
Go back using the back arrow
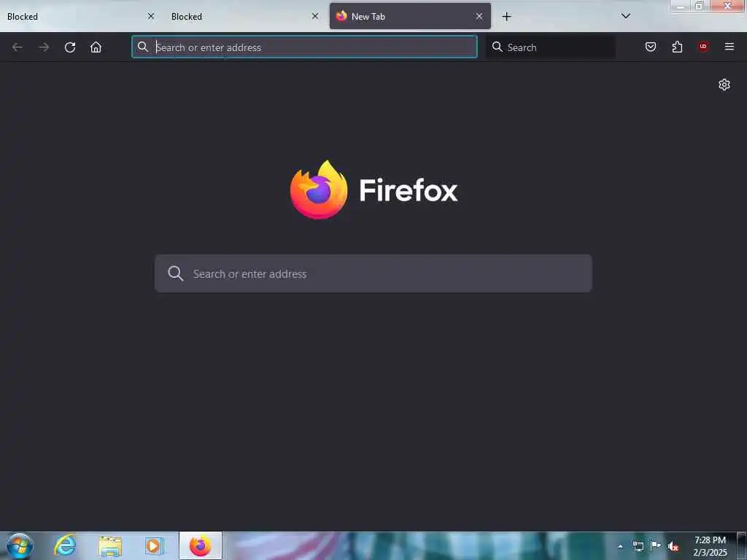pos(18,47)
